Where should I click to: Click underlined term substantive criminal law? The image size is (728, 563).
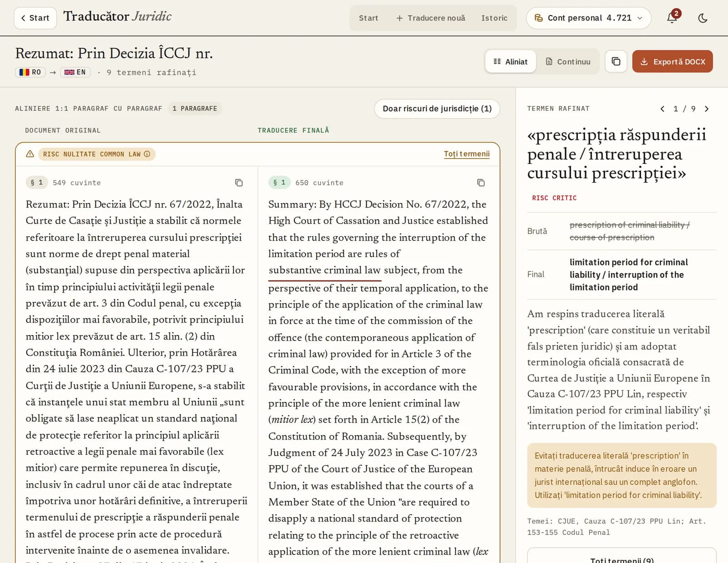click(324, 270)
